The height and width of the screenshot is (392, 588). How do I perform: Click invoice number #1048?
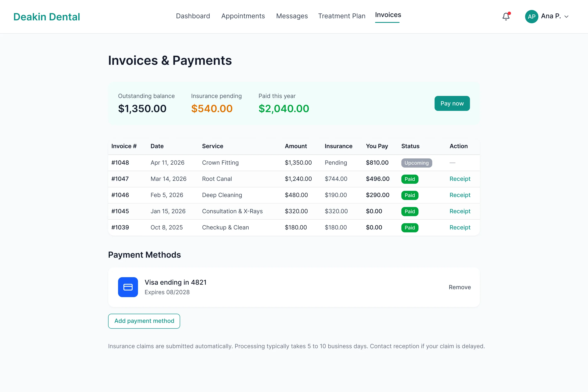[120, 163]
